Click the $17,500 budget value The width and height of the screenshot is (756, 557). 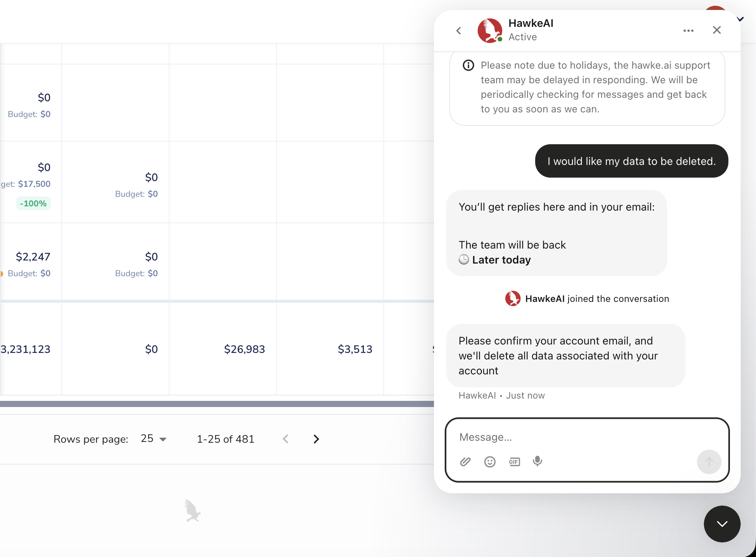click(x=34, y=184)
